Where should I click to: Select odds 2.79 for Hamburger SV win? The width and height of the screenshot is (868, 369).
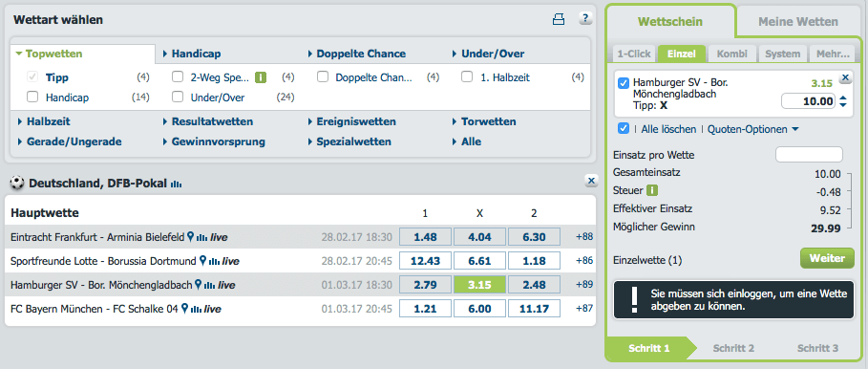click(425, 285)
